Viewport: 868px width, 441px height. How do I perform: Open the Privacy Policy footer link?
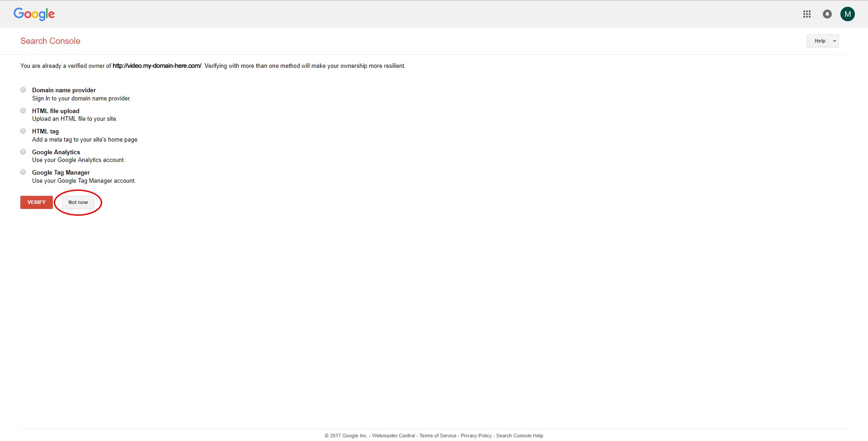(476, 436)
